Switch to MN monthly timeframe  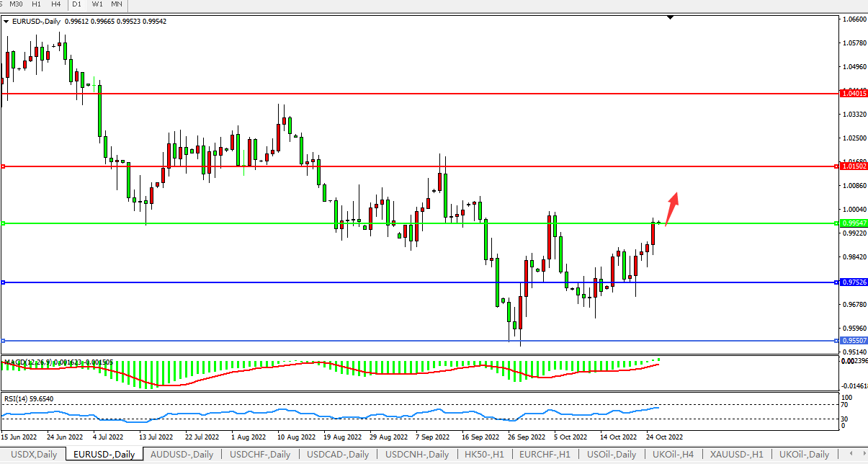(x=117, y=4)
